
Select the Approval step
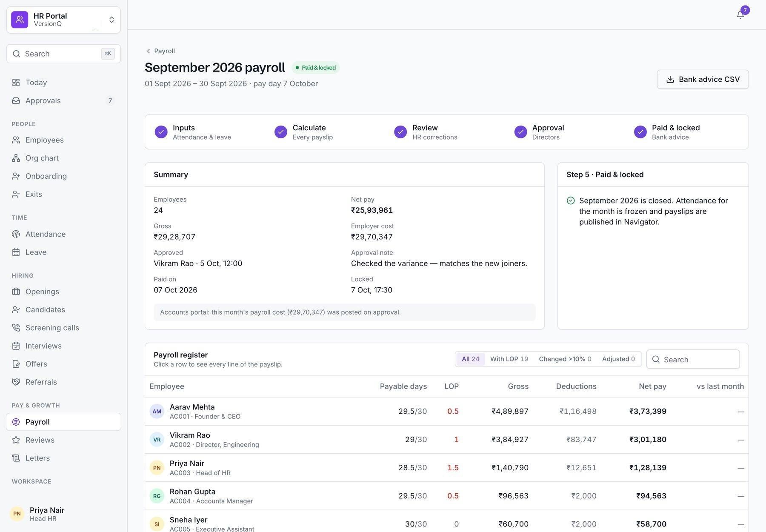(539, 132)
